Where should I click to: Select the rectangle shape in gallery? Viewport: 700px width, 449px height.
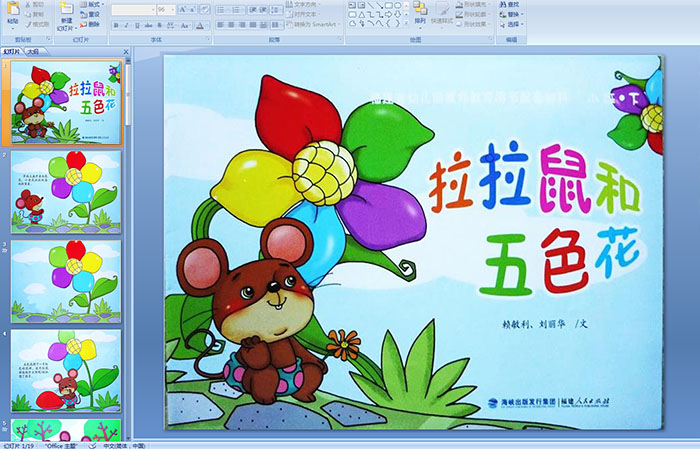388,6
